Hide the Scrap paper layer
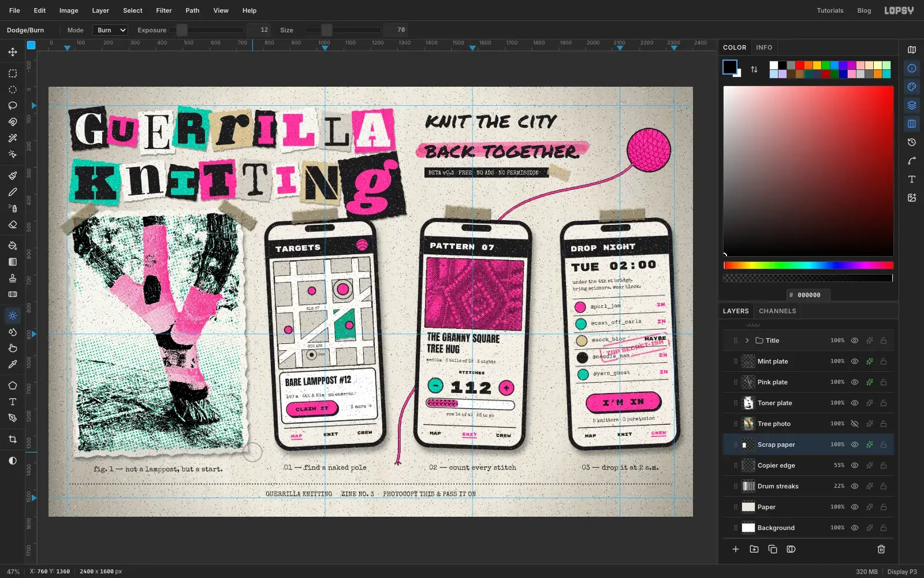The height and width of the screenshot is (578, 924). click(854, 444)
